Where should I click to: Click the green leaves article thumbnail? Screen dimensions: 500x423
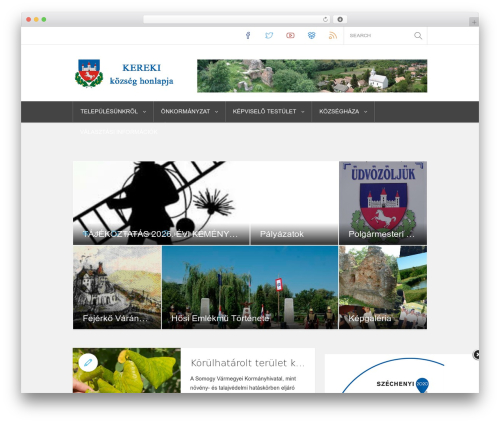pyautogui.click(x=127, y=370)
